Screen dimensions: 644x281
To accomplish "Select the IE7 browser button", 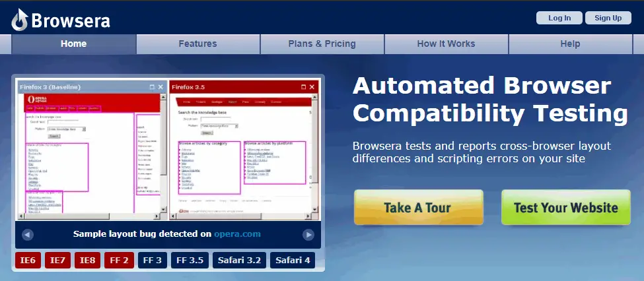I will coord(57,261).
